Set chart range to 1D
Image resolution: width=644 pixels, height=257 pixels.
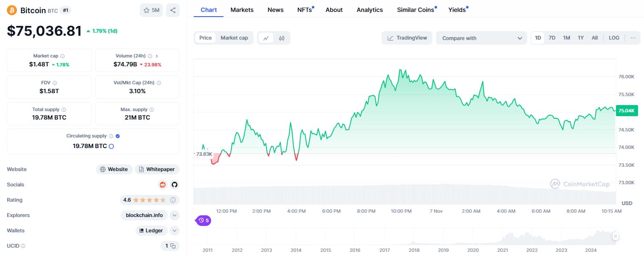[538, 38]
